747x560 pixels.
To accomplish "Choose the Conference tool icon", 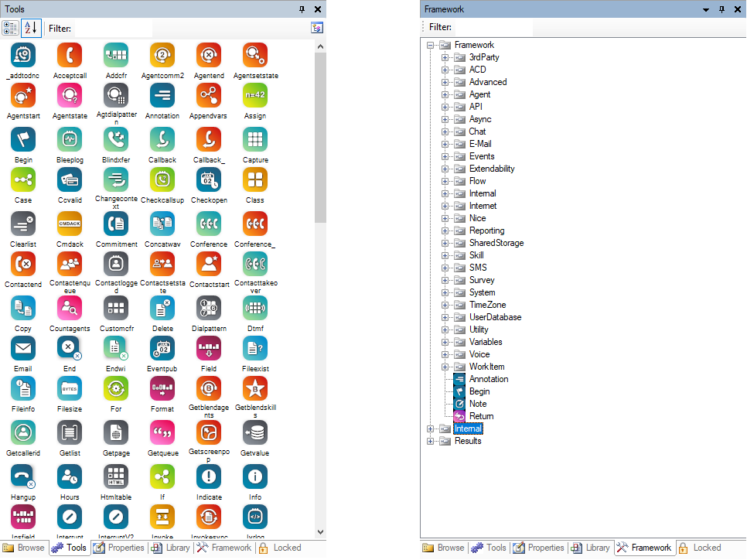I will [x=209, y=224].
